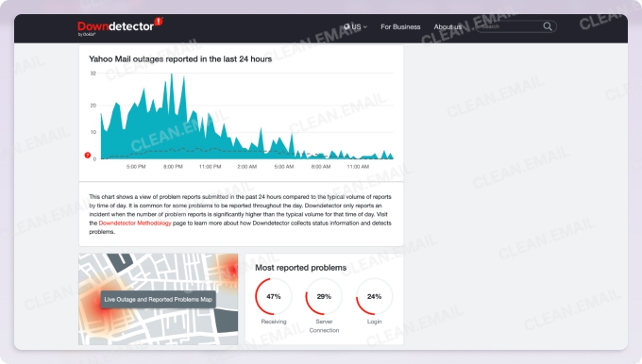Open the US country dropdown
Screen dimensions: 642x364
tap(355, 26)
